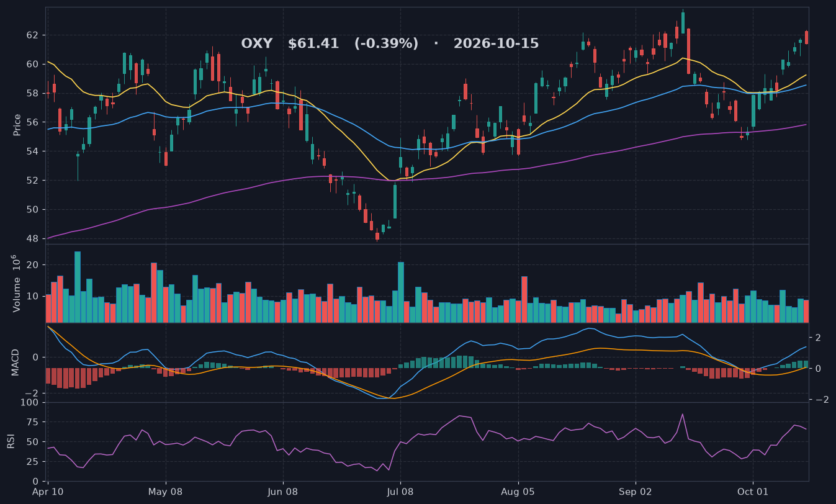Click the positive 2 tick on the MACD histogram axis

pyautogui.click(x=817, y=338)
